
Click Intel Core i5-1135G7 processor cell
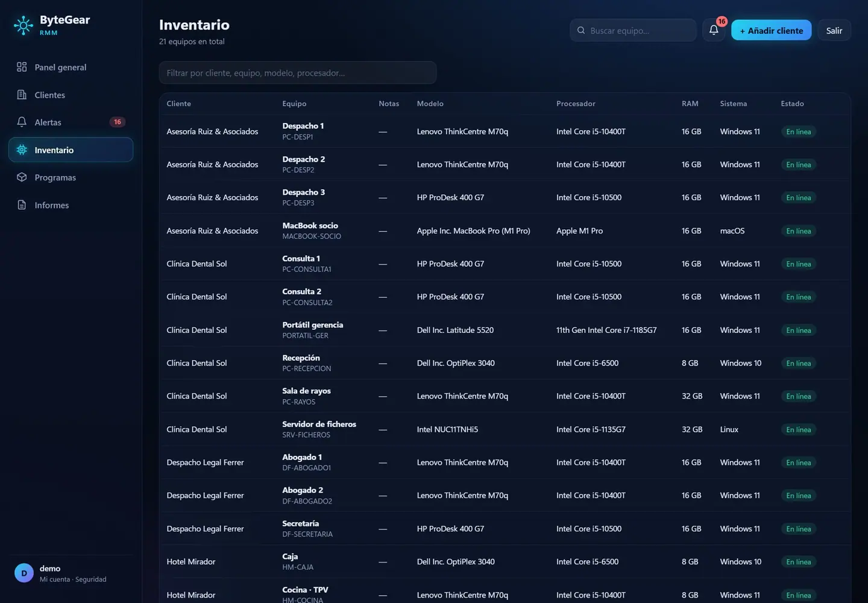click(591, 430)
